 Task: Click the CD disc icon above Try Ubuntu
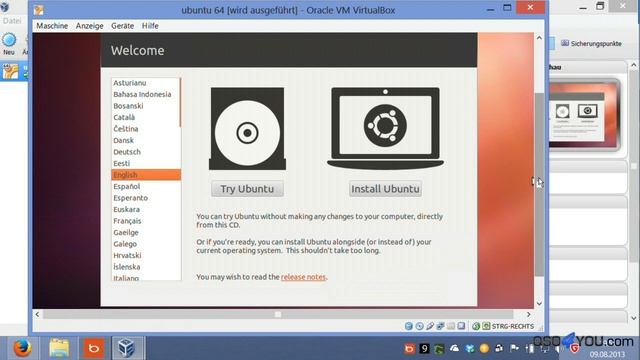click(247, 129)
